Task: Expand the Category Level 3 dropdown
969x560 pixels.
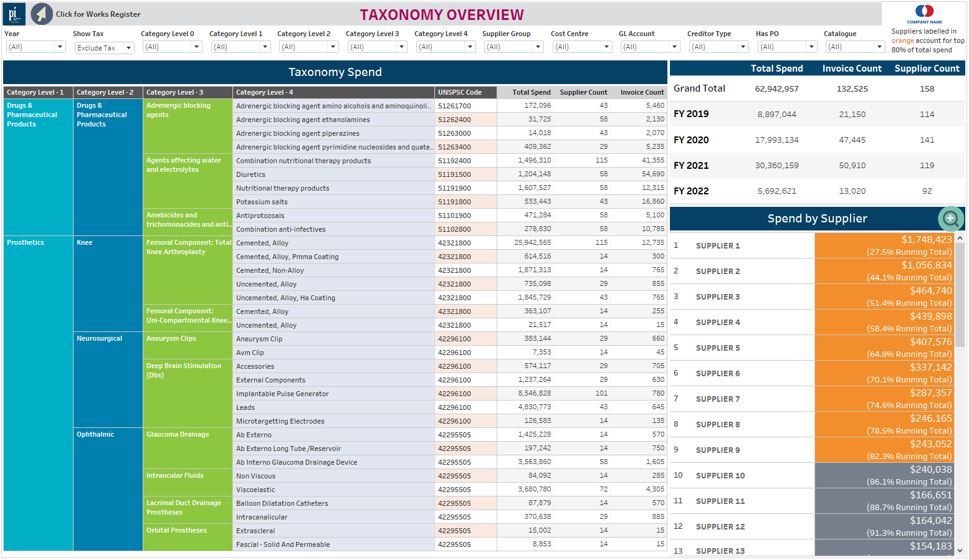Action: 378,47
